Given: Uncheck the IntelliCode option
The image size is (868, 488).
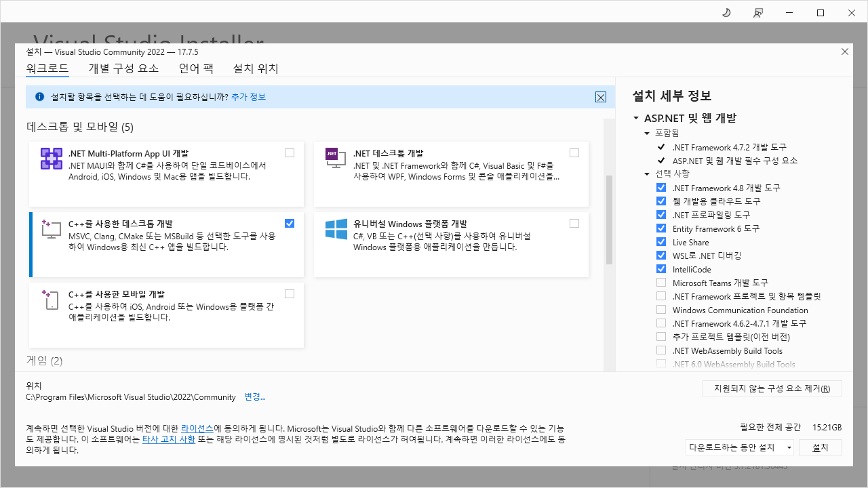Looking at the screenshot, I should [x=661, y=269].
